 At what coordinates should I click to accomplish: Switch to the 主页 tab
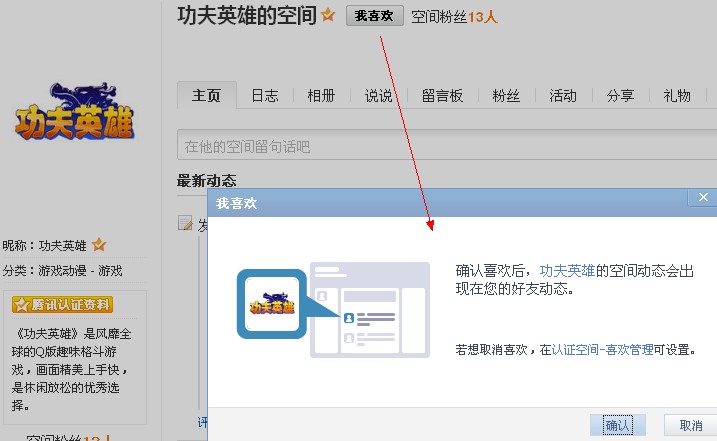pos(207,95)
